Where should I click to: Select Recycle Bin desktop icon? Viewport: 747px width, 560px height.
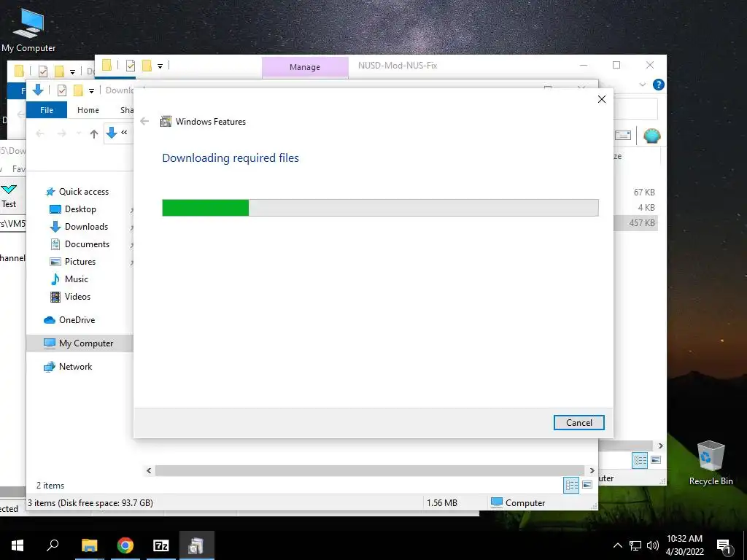point(711,463)
